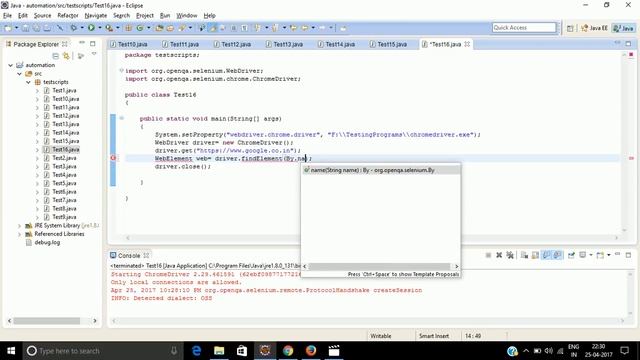The height and width of the screenshot is (360, 640).
Task: Switch to Test10.java editor tab
Action: coord(129,44)
